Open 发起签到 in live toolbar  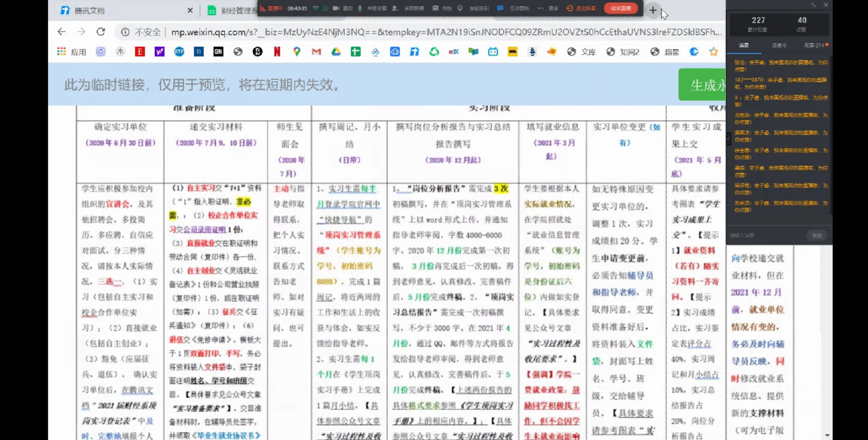pyautogui.click(x=473, y=8)
